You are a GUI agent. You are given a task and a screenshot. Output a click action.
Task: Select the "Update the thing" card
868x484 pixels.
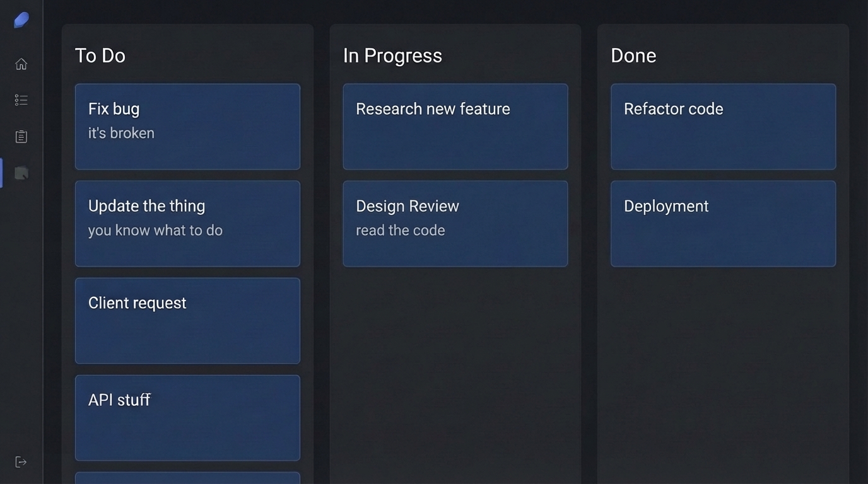pyautogui.click(x=187, y=224)
